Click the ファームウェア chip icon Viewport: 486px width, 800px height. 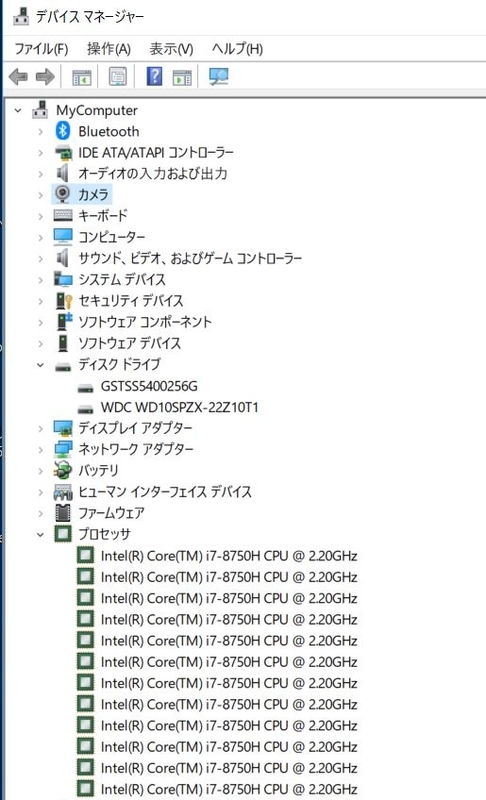[x=63, y=513]
